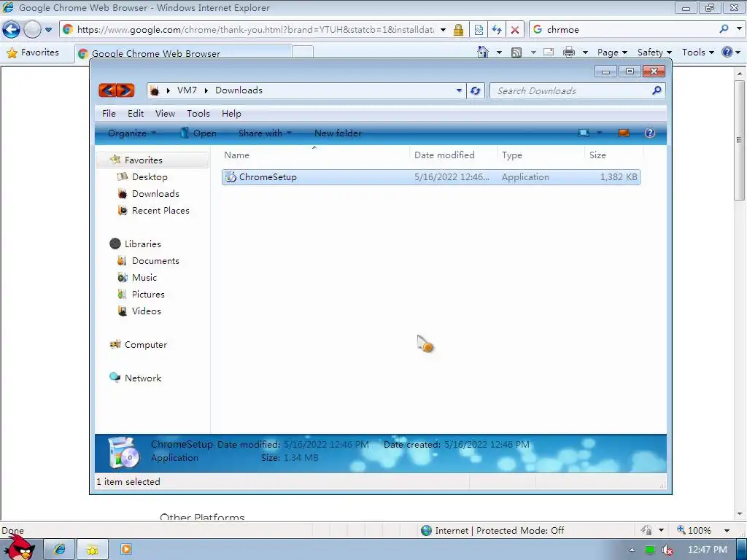The width and height of the screenshot is (747, 560).
Task: Click Downloads in the Explorer breadcrumb
Action: 239,90
